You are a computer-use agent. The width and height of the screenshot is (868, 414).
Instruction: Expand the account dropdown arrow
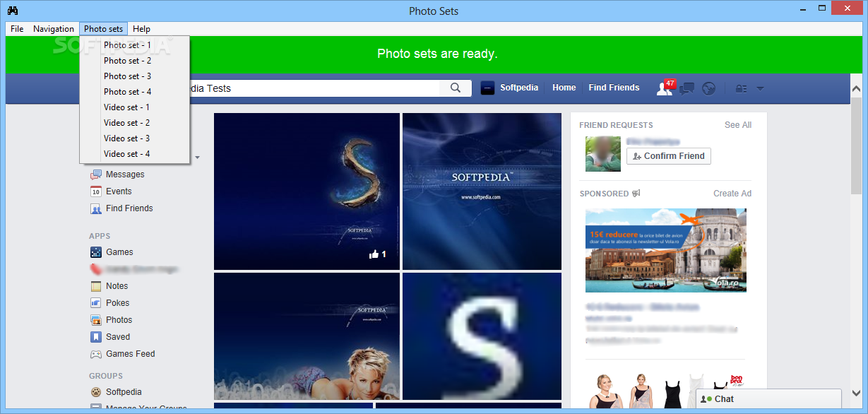(x=761, y=88)
